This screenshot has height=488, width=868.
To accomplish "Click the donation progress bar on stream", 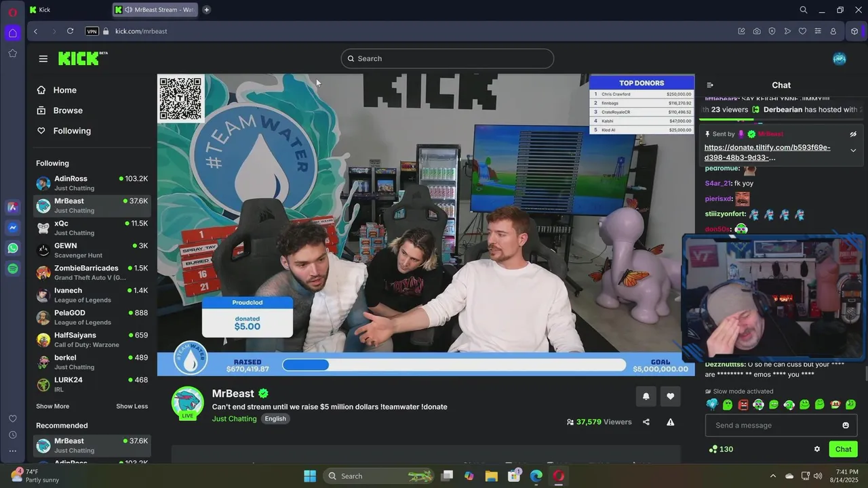I will [x=454, y=365].
